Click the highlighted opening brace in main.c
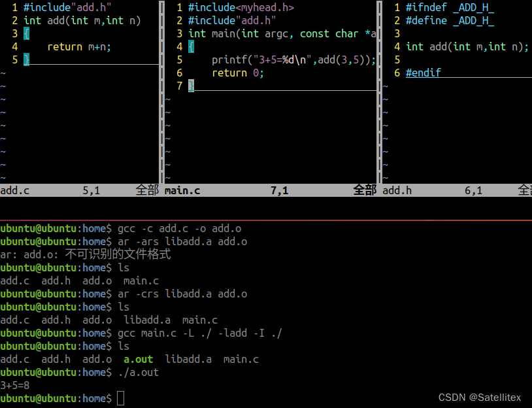Screen dimensions: 532x408 point(191,47)
